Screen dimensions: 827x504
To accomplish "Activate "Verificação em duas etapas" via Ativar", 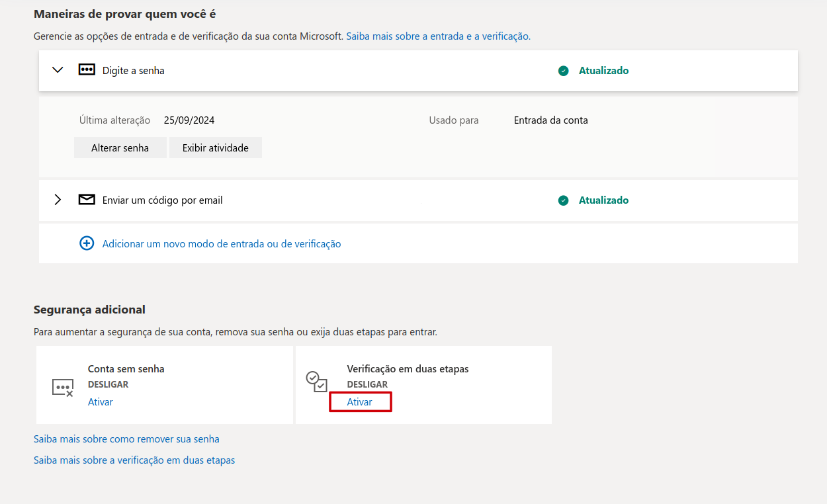I will (x=359, y=402).
